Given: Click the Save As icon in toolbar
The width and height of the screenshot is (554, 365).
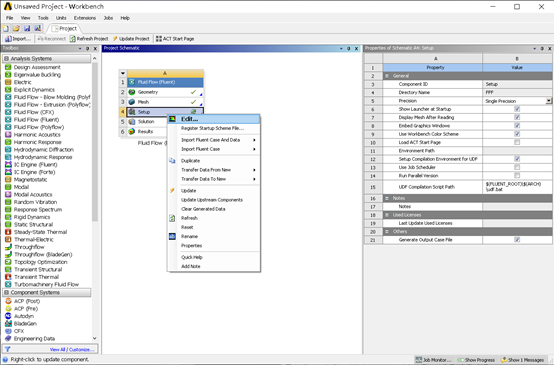Looking at the screenshot, I should [38, 28].
